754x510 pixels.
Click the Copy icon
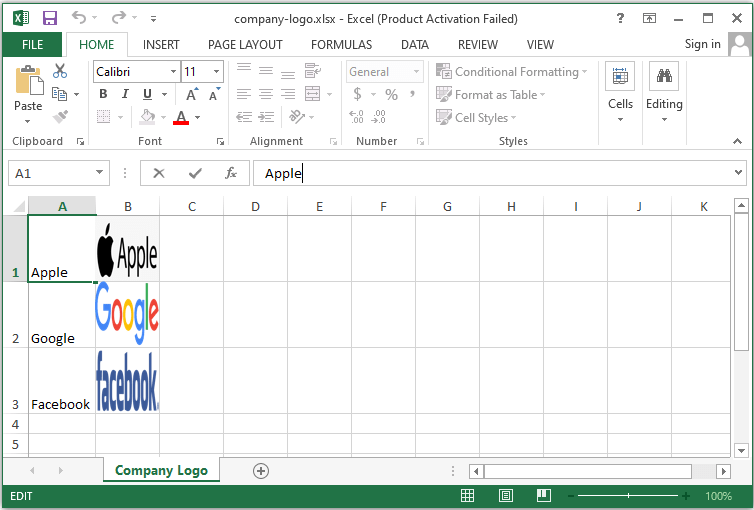coord(60,94)
